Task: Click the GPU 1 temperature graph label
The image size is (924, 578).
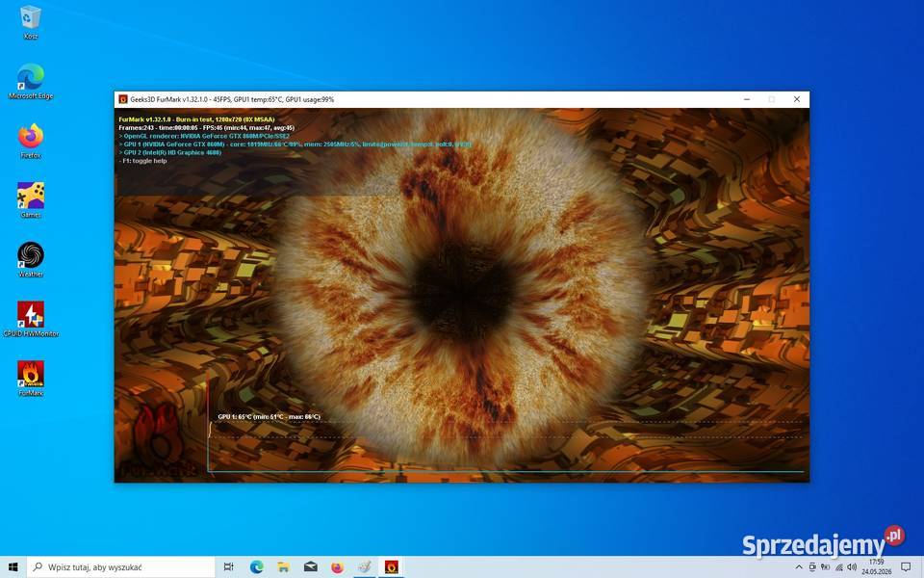Action: tap(269, 416)
